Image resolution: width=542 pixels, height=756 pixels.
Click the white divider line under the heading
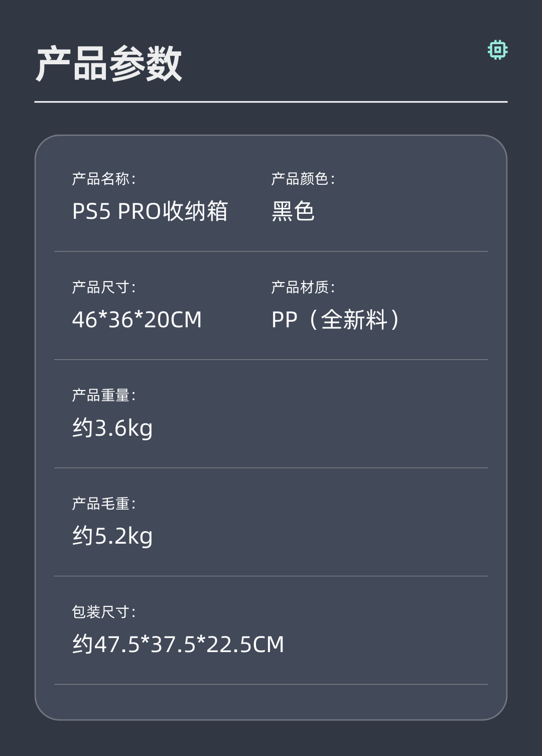click(271, 102)
